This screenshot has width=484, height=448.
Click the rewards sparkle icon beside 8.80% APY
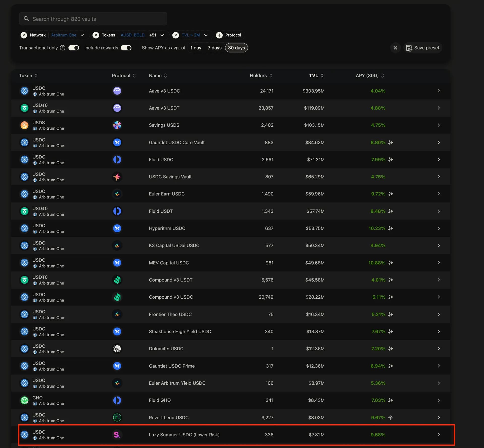(390, 143)
